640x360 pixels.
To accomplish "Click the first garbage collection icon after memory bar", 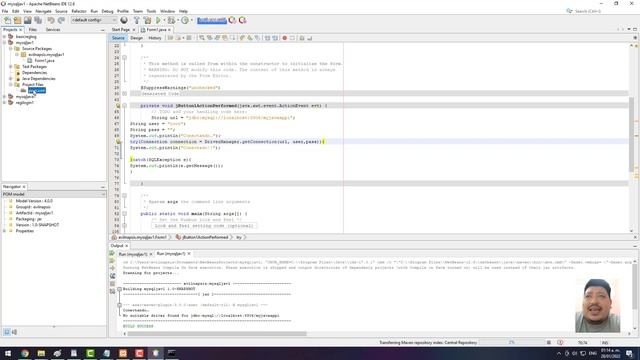I will point(232,20).
